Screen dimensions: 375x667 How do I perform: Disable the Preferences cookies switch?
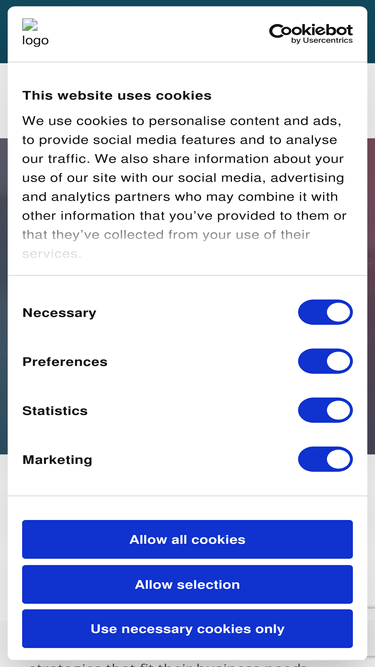(x=325, y=361)
